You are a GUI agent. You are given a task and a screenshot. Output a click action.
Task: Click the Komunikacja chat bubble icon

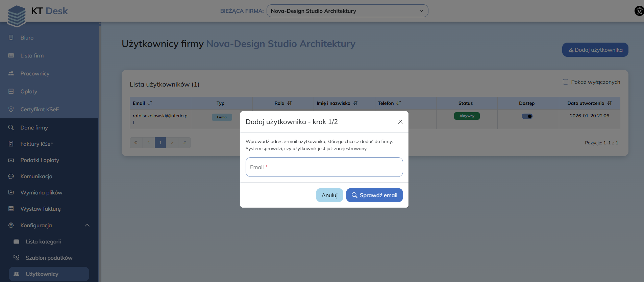(x=11, y=176)
